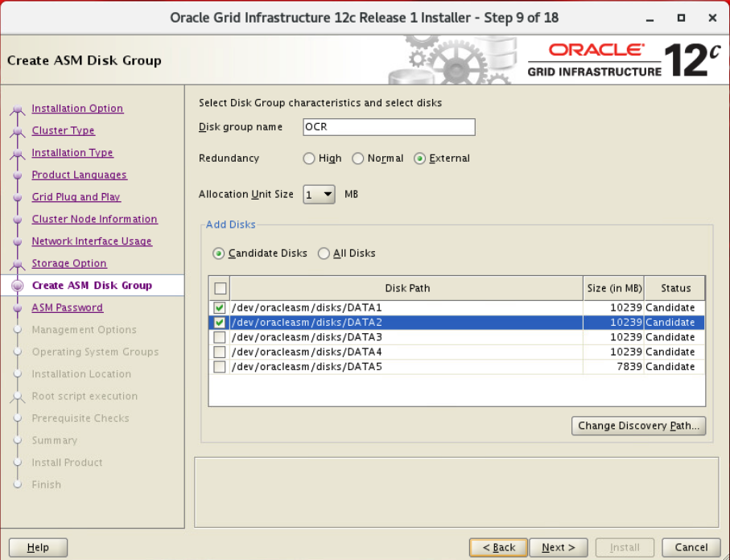Open the Allocation Unit Size dropdown
This screenshot has width=730, height=560.
point(320,195)
